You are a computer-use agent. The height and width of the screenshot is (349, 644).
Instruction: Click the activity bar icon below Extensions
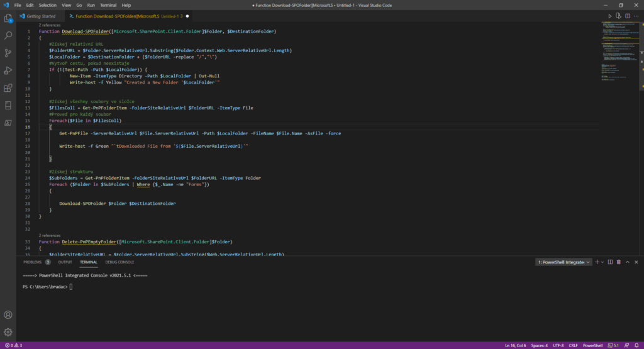point(8,106)
